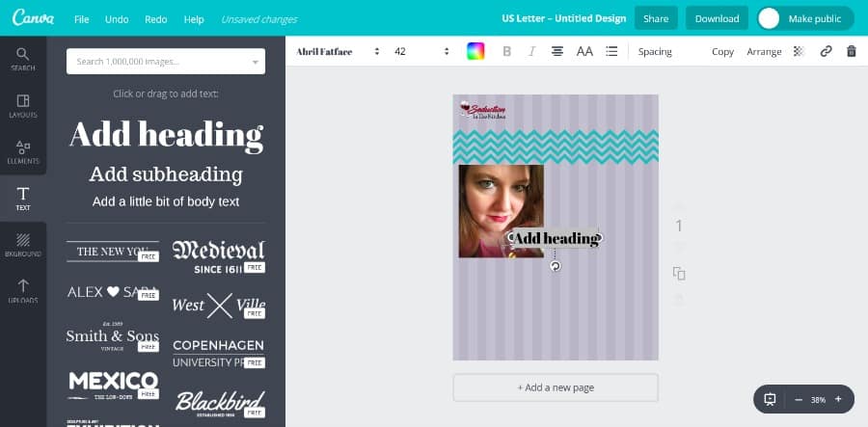Select the Smith & Sons text template
The width and height of the screenshot is (868, 427).
tap(113, 335)
